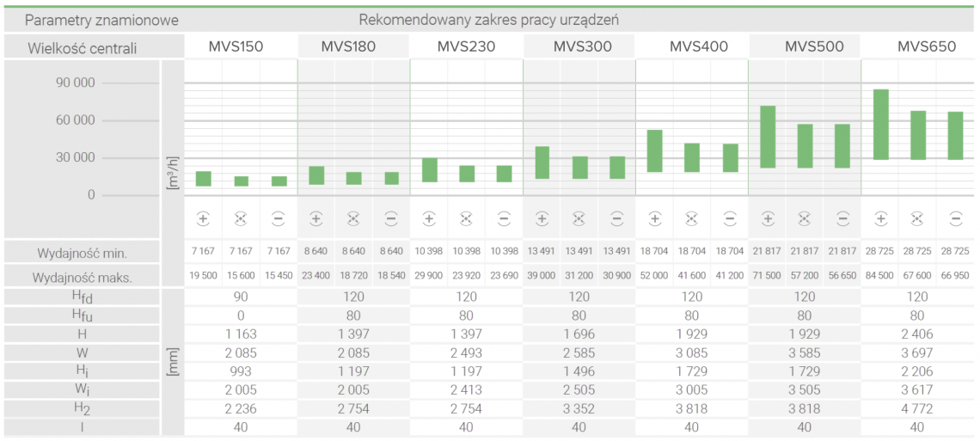980x441 pixels.
Task: Click the crossed circle icon under MVS180
Action: (353, 218)
